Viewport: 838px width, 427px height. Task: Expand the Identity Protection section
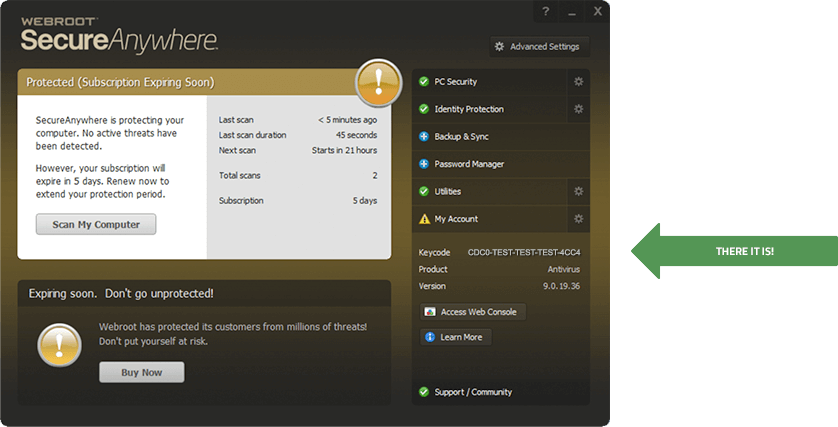click(469, 109)
